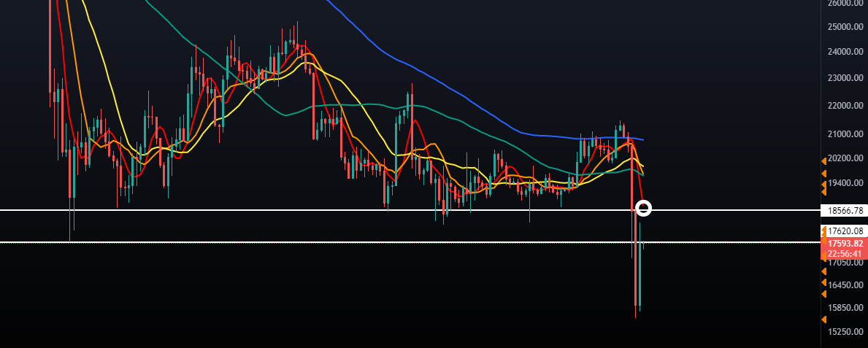Screen dimensions: 868x348
Task: Click the 19400.00 price scale label
Action: pyautogui.click(x=845, y=183)
